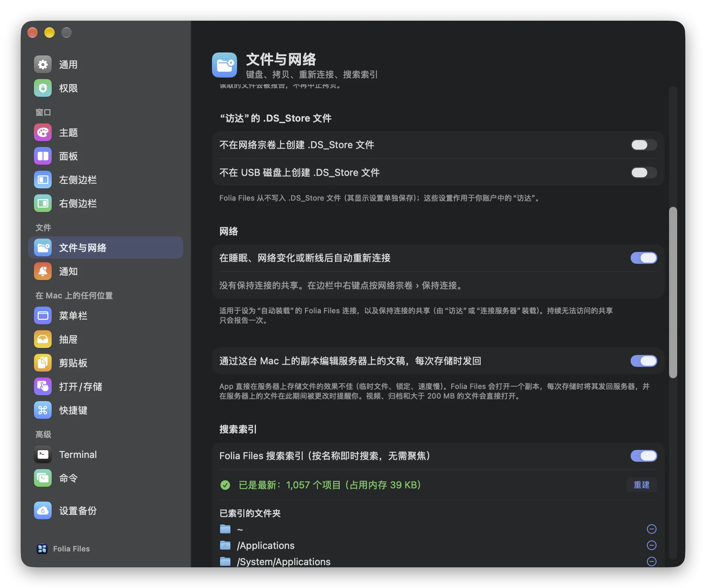Open the 通知 bell icon
This screenshot has width=706, height=588.
point(43,271)
